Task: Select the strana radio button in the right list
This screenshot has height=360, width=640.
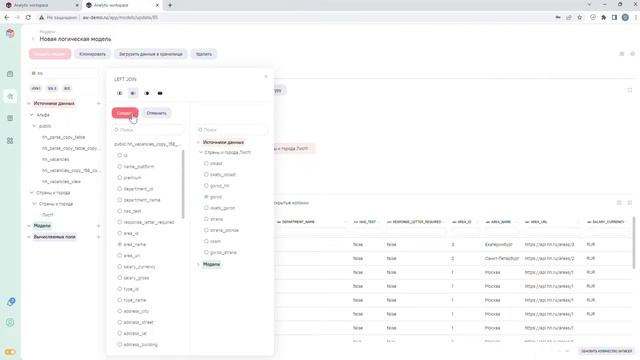Action: click(206, 219)
